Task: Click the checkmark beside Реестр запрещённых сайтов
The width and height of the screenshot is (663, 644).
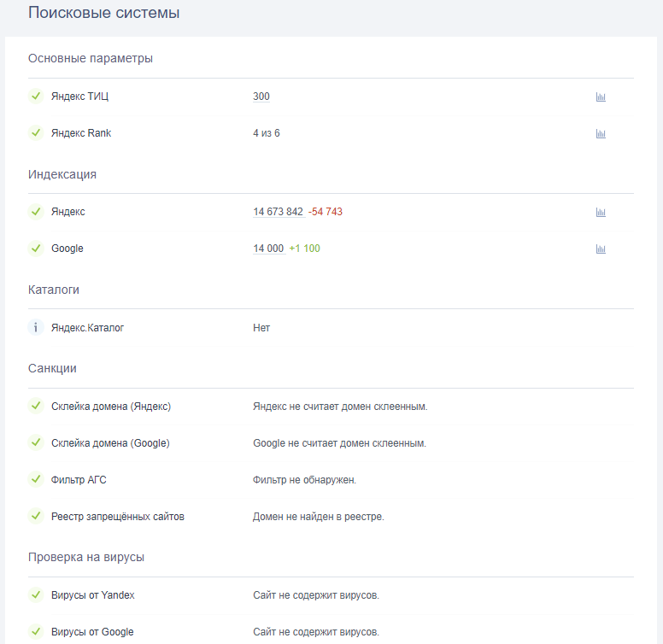Action: [36, 516]
